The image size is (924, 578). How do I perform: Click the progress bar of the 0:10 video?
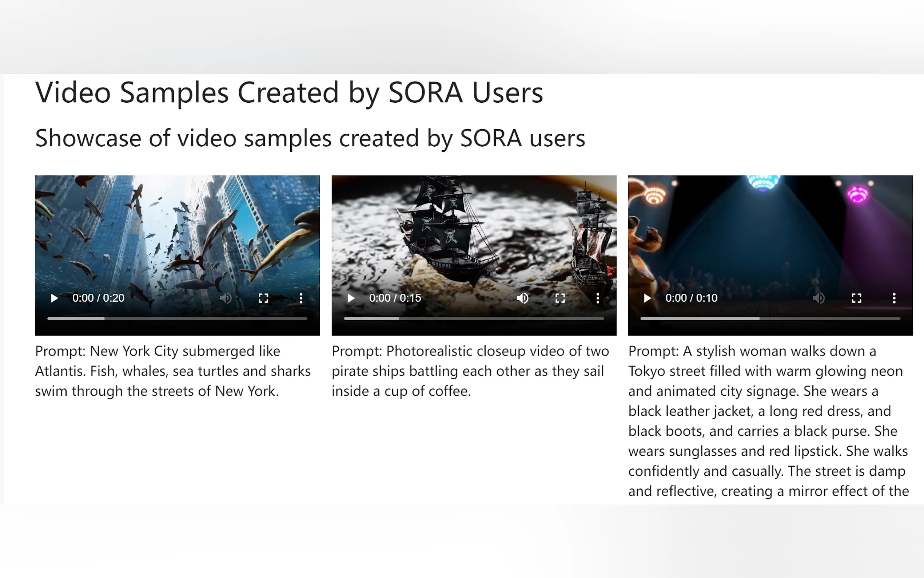click(x=770, y=318)
